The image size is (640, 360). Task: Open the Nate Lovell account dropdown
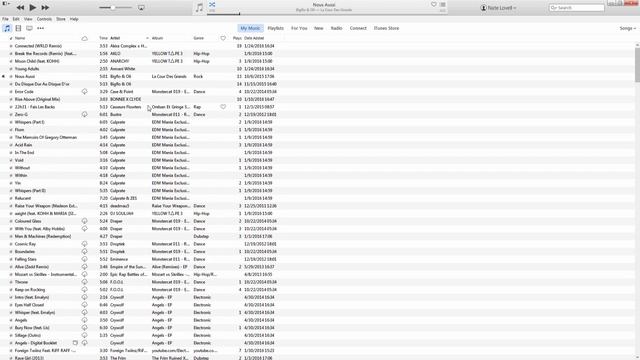pyautogui.click(x=498, y=8)
